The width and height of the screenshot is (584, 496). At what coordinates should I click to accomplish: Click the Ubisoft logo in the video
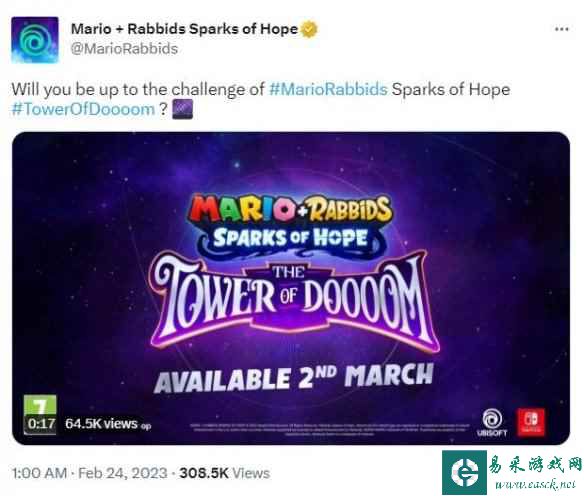(492, 423)
